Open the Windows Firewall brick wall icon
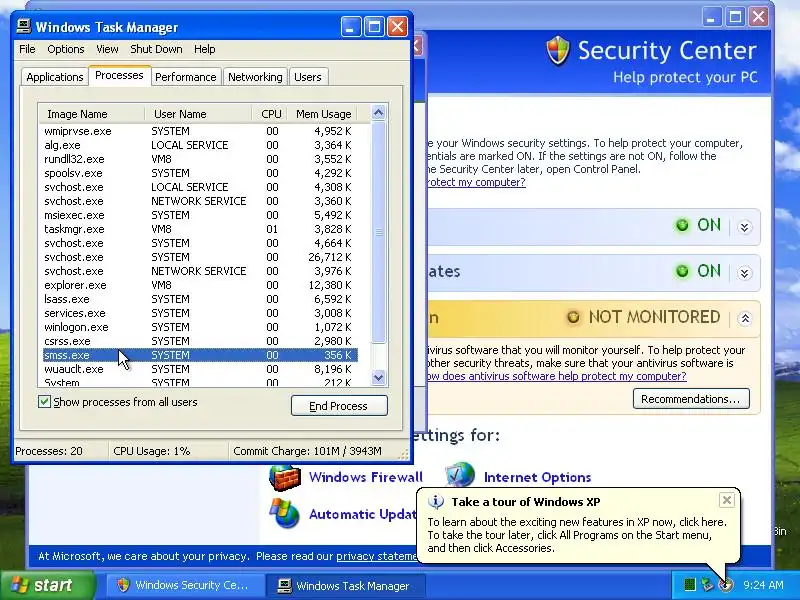Viewport: 800px width, 600px height. pos(284,477)
